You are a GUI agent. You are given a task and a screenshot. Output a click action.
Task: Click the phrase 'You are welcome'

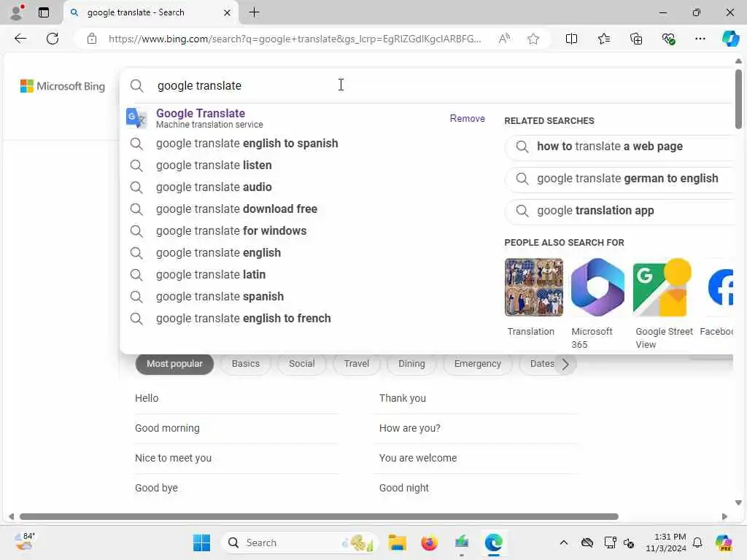[x=418, y=458]
